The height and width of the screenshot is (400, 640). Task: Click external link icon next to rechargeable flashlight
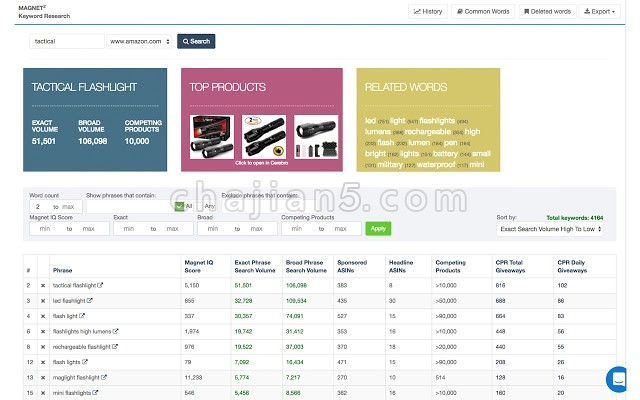pyautogui.click(x=115, y=346)
